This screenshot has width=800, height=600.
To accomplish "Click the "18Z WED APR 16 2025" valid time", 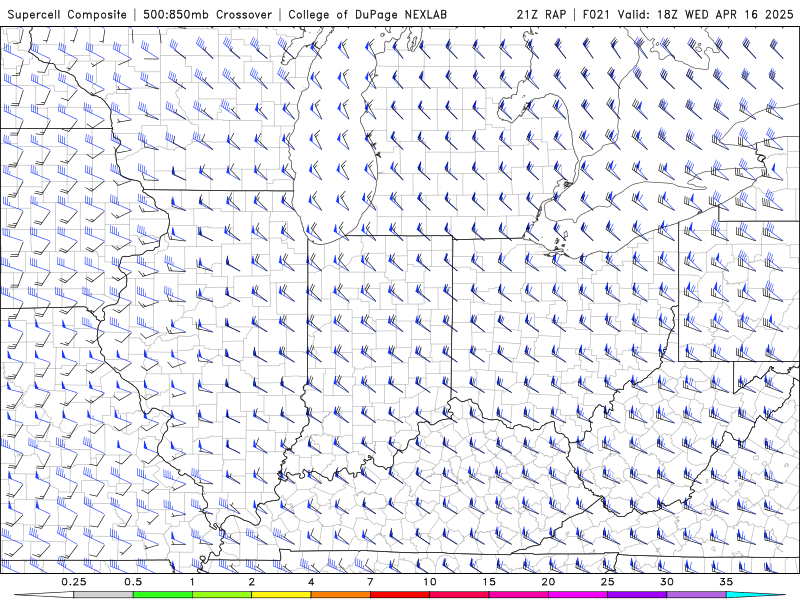I will click(725, 14).
